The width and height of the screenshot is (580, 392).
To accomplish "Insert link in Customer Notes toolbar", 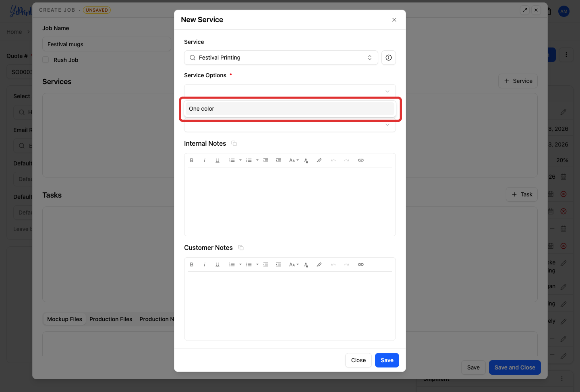I will [361, 264].
